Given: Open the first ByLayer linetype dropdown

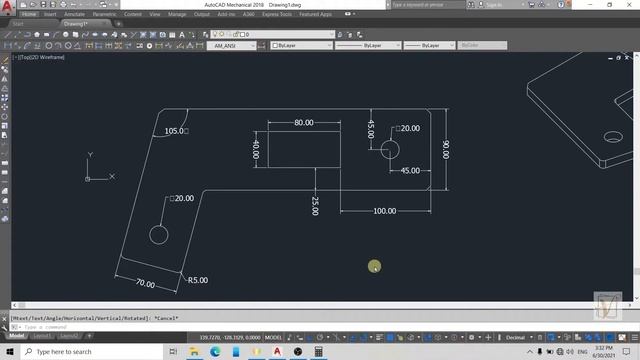Looking at the screenshot, I should coord(368,46).
